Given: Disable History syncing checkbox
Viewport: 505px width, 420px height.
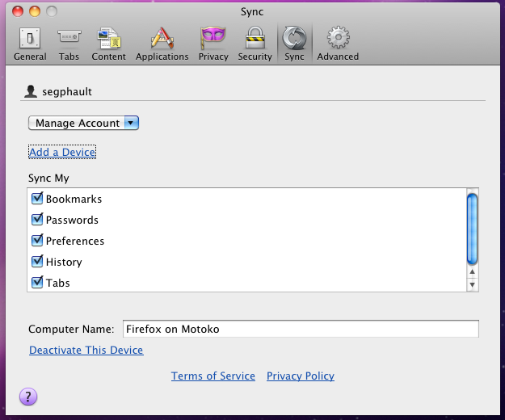Looking at the screenshot, I should click(x=37, y=261).
